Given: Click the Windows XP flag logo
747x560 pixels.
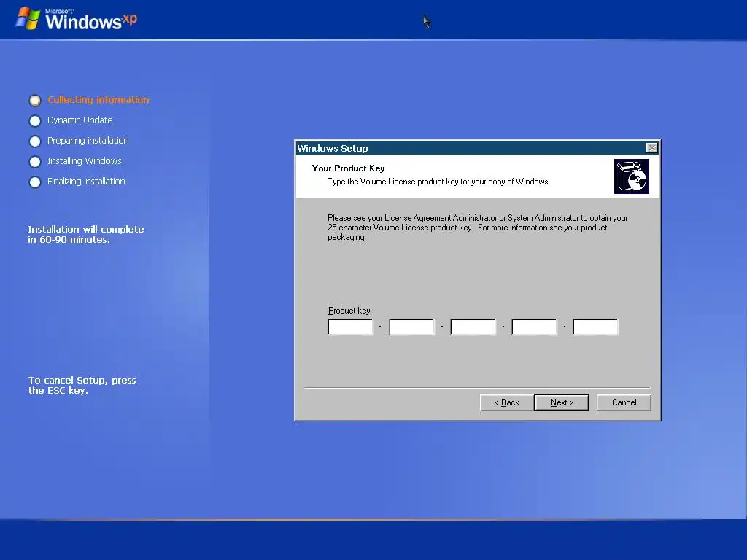Looking at the screenshot, I should pyautogui.click(x=28, y=18).
